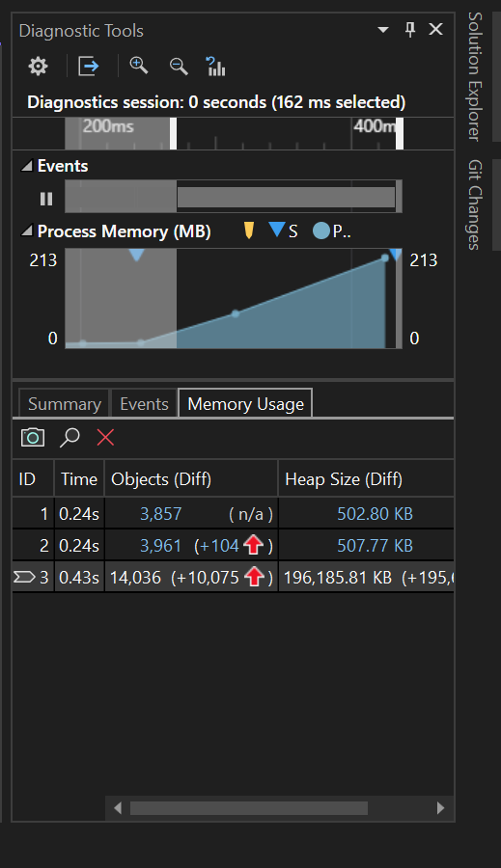Click the n/a diff in row 1
The image size is (501, 868).
point(251,514)
